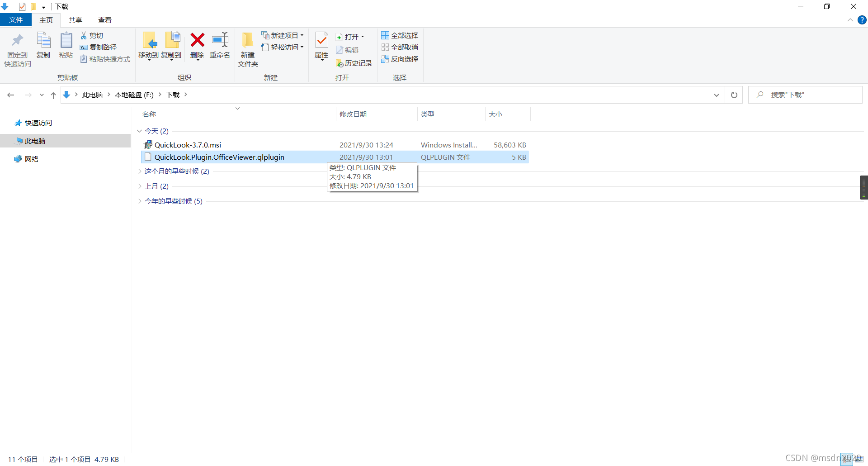The height and width of the screenshot is (466, 868).
Task: Go back with the left arrow
Action: [x=11, y=95]
